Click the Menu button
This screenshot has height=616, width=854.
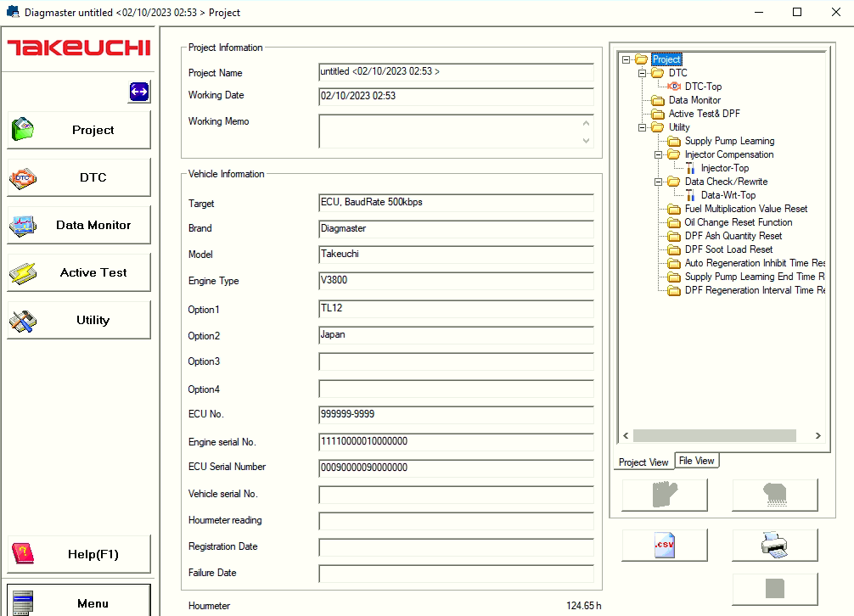point(79,602)
